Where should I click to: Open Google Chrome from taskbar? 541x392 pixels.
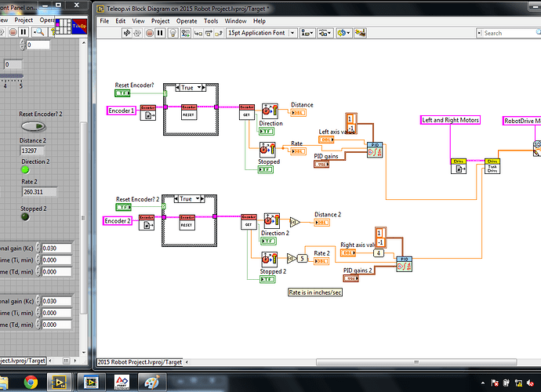click(x=31, y=382)
